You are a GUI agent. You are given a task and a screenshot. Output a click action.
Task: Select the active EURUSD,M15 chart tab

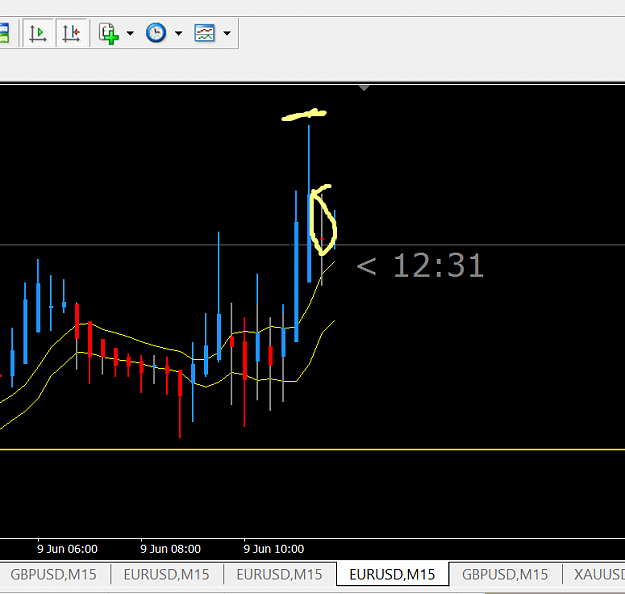point(392,574)
